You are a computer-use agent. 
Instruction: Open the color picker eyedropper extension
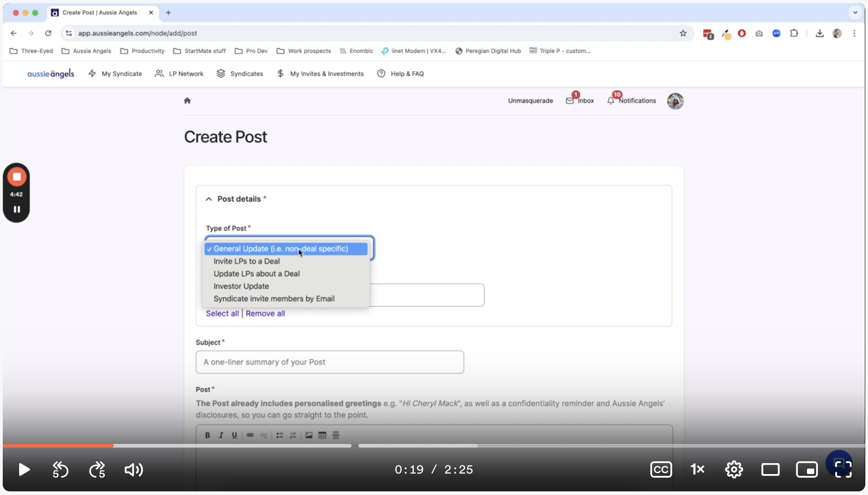coord(726,34)
